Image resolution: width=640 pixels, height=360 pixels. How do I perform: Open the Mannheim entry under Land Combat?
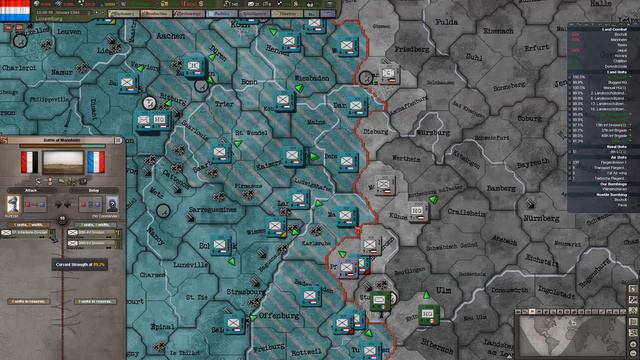(x=620, y=40)
